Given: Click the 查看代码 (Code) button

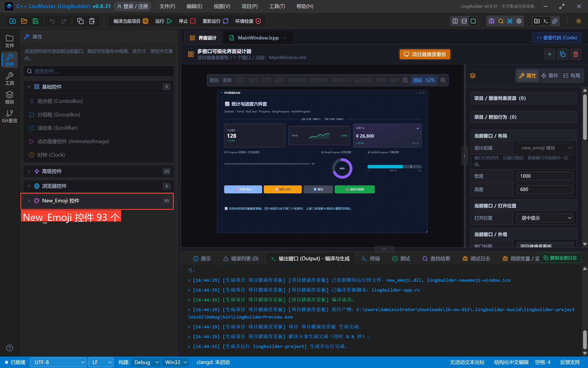Looking at the screenshot, I should 557,37.
